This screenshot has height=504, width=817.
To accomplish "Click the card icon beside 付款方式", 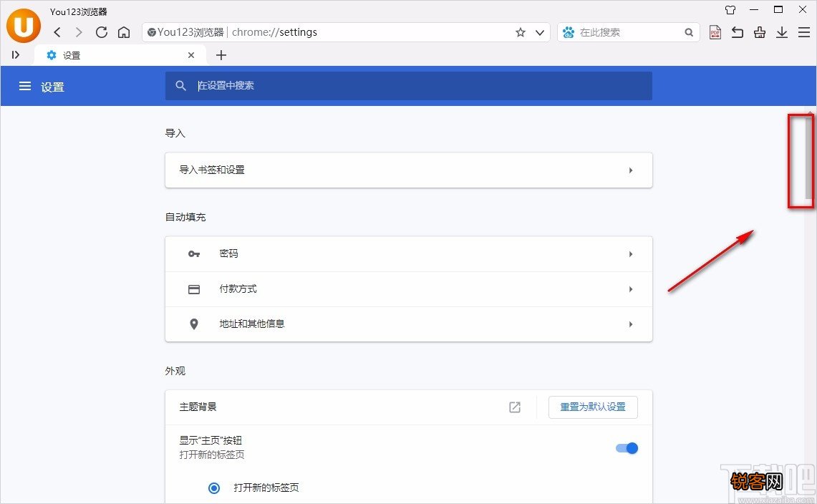I will (x=194, y=289).
